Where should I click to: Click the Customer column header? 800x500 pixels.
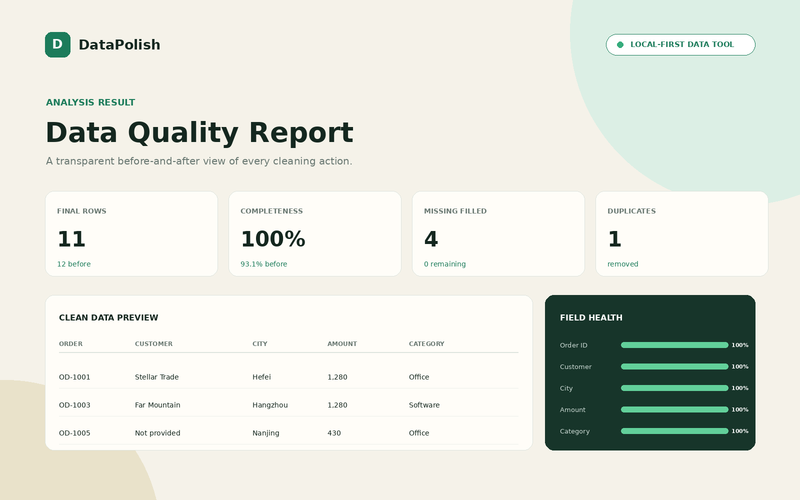tap(154, 344)
